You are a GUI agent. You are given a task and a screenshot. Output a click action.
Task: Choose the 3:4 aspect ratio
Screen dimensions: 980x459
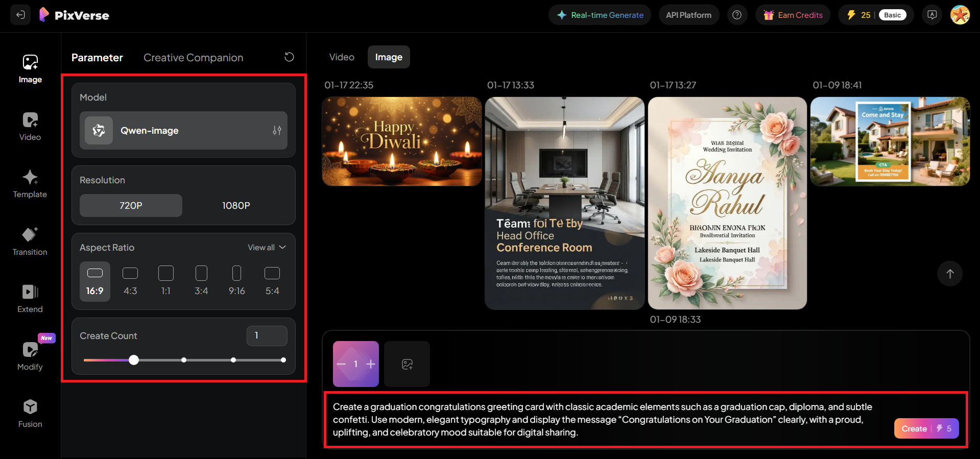[201, 281]
